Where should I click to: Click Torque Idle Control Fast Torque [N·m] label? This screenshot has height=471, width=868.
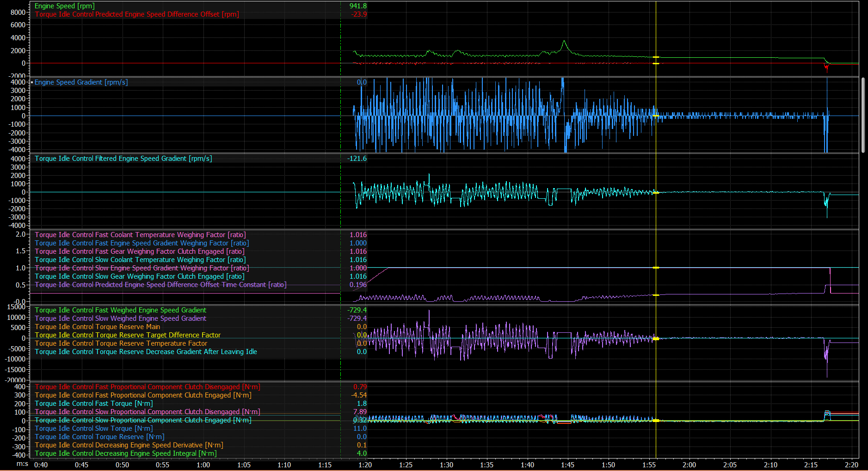click(x=93, y=404)
